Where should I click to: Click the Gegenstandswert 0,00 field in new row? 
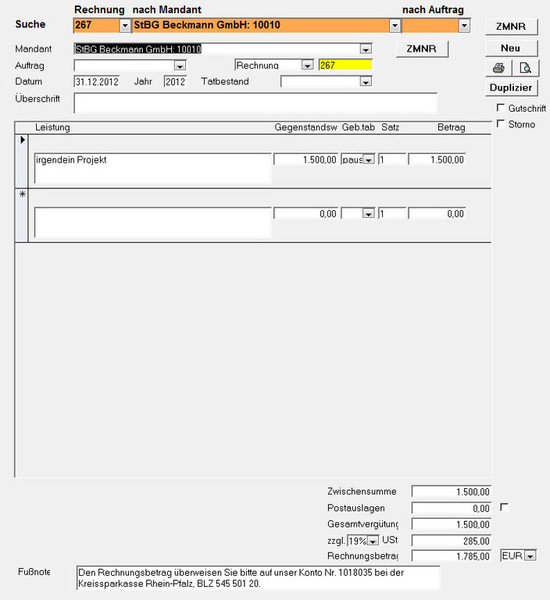click(306, 214)
